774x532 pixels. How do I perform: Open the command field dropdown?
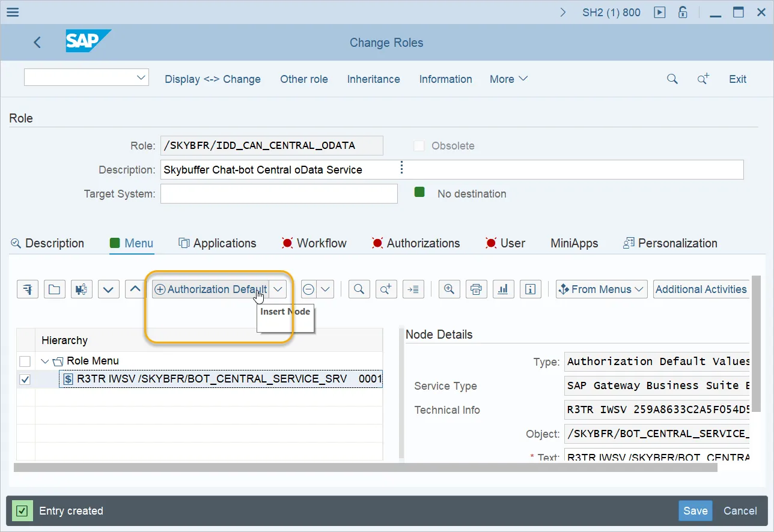pyautogui.click(x=141, y=77)
